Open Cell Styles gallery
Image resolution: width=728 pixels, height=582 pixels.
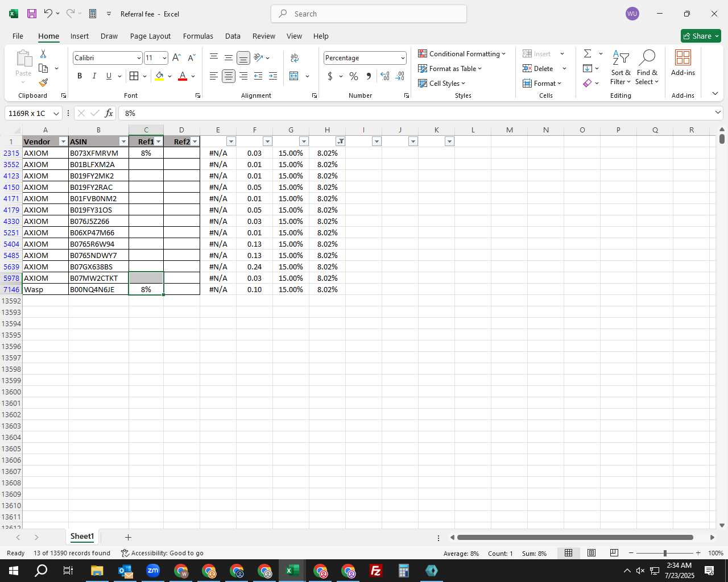coord(442,83)
